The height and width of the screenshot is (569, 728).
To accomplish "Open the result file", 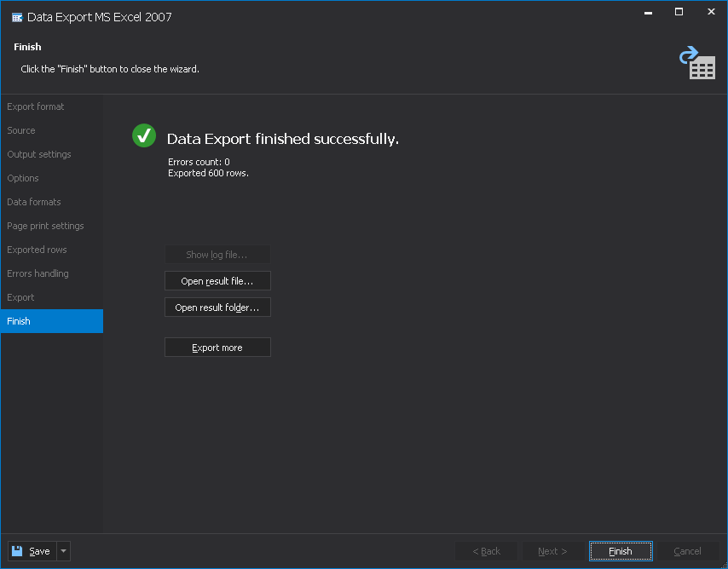I will (x=217, y=281).
